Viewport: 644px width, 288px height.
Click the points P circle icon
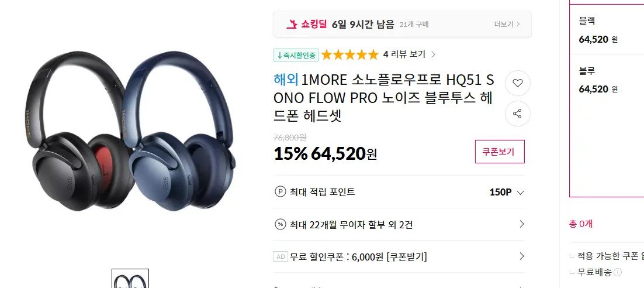coord(280,192)
